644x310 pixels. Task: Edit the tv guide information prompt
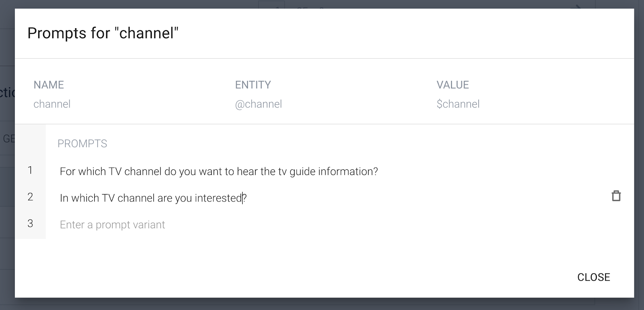219,171
